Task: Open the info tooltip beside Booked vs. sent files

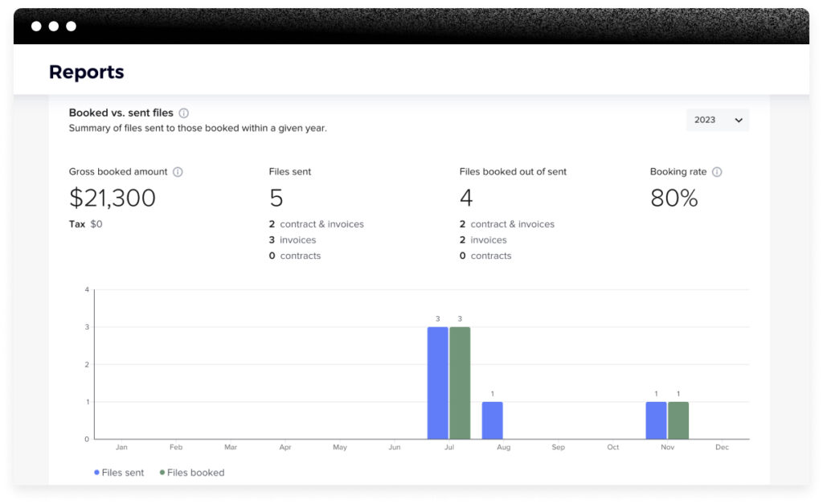Action: tap(184, 113)
